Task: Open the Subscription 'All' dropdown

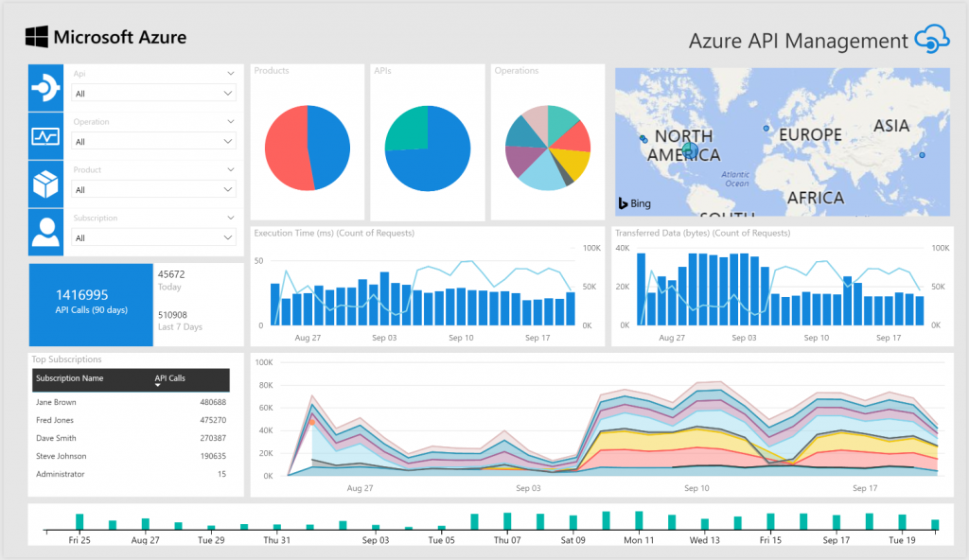Action: [x=153, y=238]
